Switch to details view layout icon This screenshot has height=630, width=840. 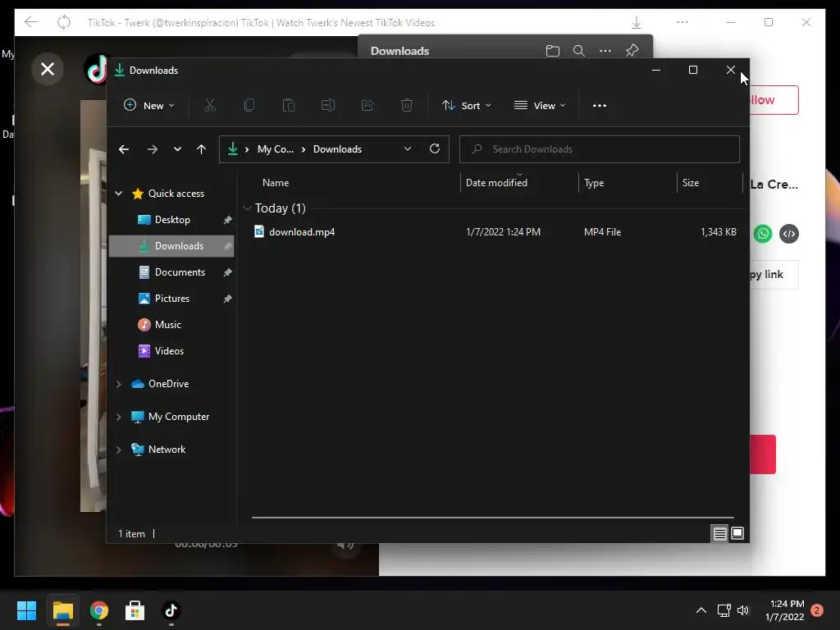(x=719, y=533)
